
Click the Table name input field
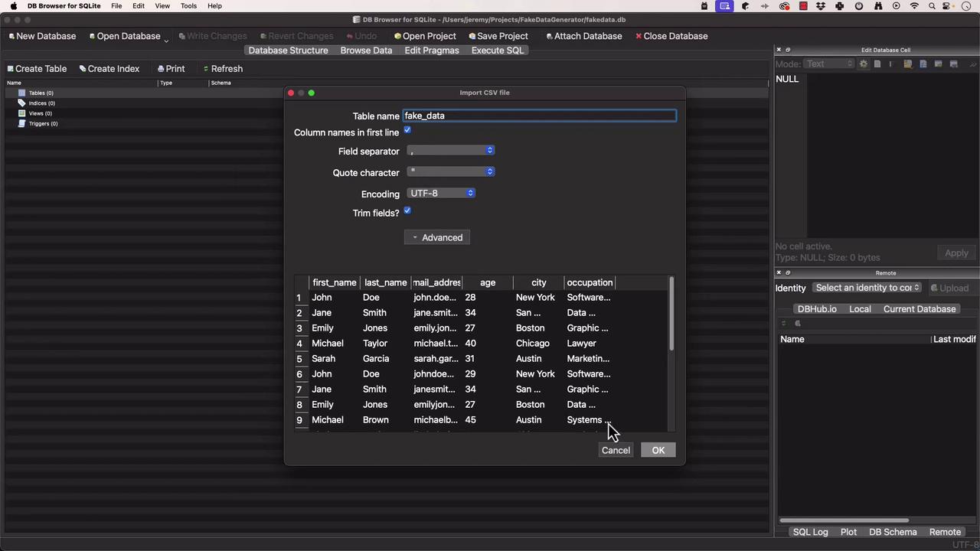pos(539,116)
